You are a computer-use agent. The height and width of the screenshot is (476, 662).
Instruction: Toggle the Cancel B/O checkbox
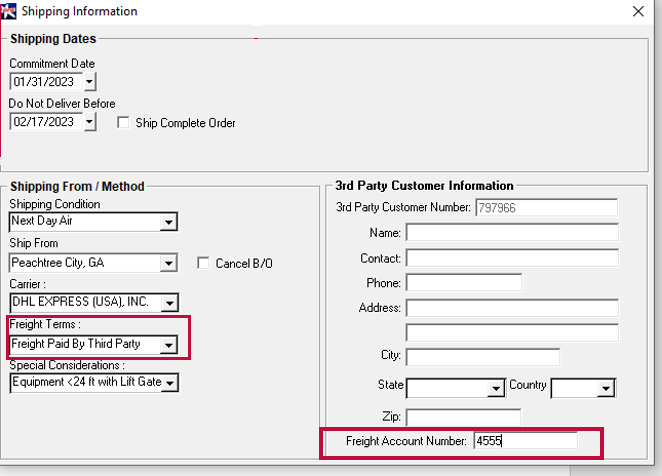(x=204, y=263)
